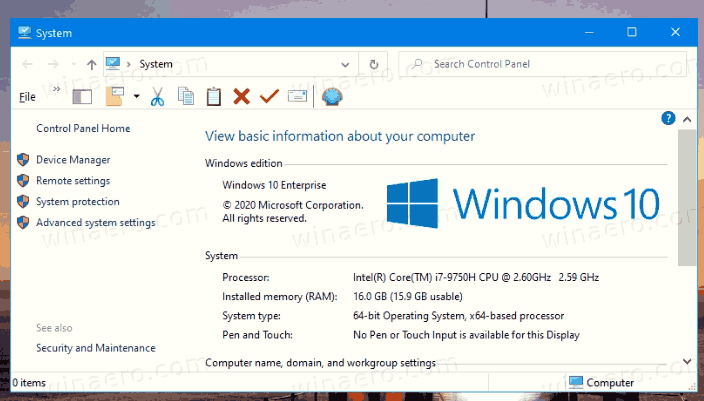Click the Copy toolbar icon

tap(186, 96)
